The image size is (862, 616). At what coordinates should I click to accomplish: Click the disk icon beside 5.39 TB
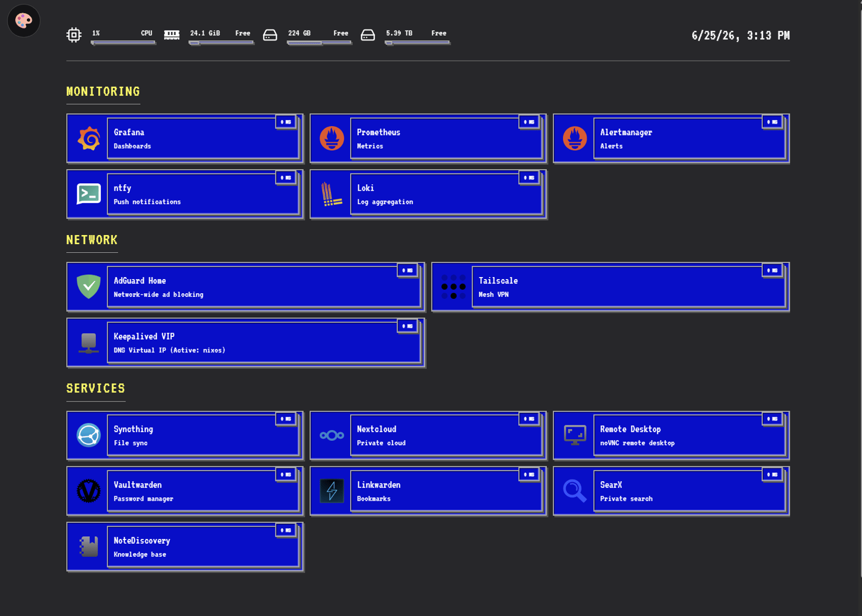tap(368, 35)
